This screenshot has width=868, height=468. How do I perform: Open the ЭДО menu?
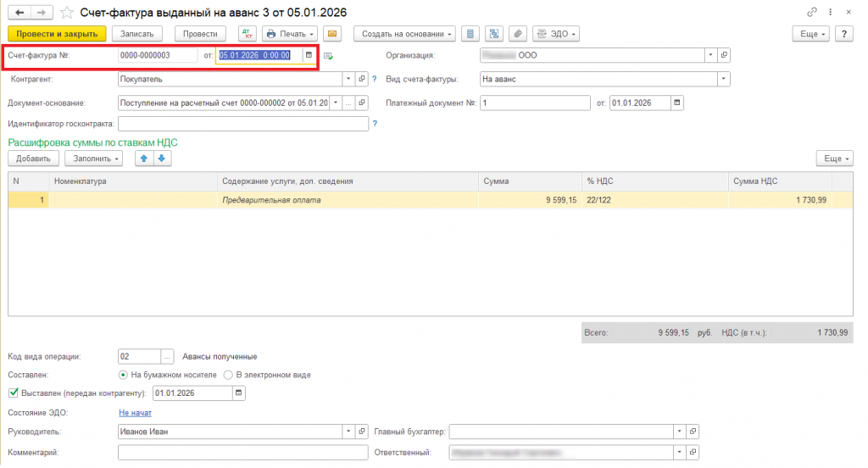[556, 34]
